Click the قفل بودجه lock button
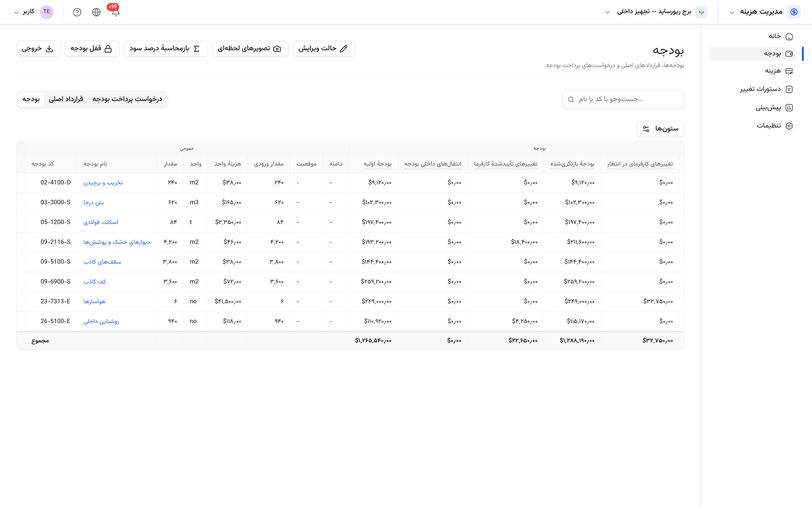 [x=92, y=49]
